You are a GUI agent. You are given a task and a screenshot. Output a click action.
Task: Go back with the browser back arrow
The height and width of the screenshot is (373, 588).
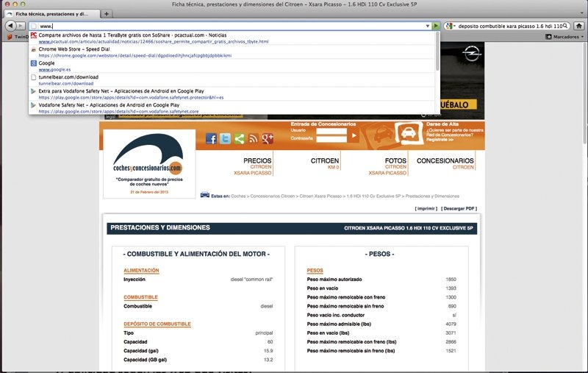10,26
